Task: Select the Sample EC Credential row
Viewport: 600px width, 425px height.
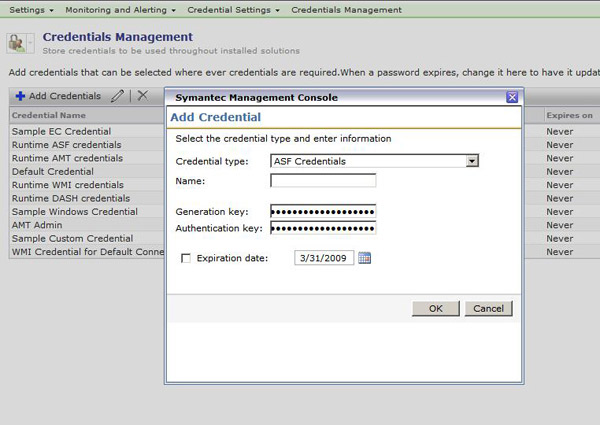Action: (62, 131)
